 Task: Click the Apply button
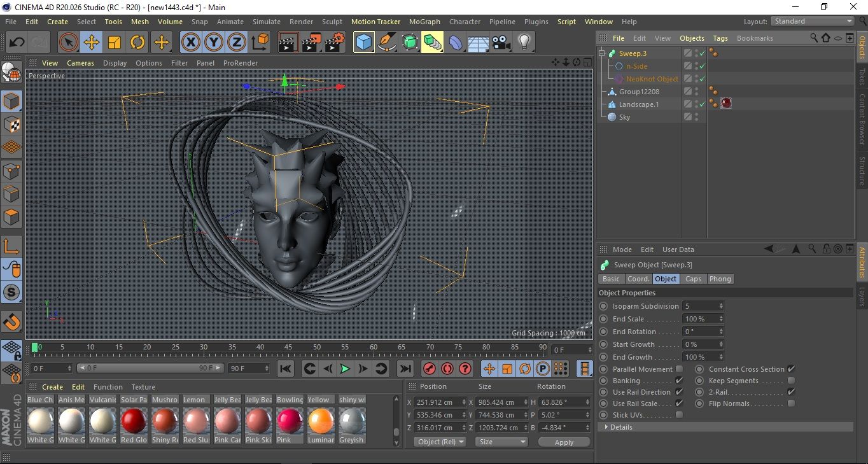(x=564, y=442)
